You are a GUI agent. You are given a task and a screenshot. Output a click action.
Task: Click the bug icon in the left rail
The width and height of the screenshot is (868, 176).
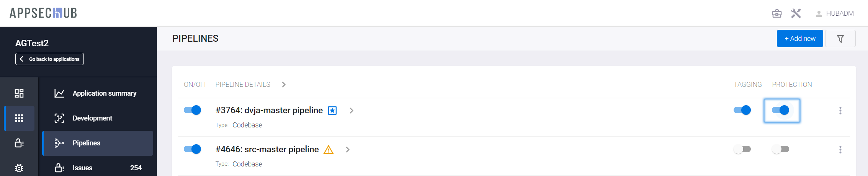click(19, 168)
